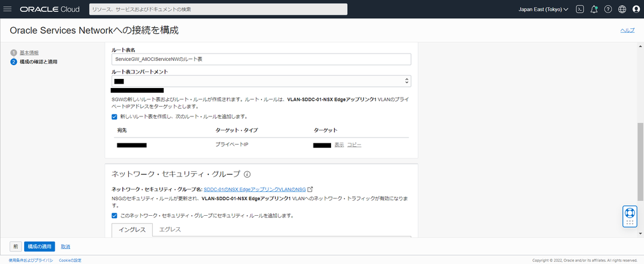The width and height of the screenshot is (644, 264).
Task: Go to the 基本情報 step
Action: tap(29, 52)
